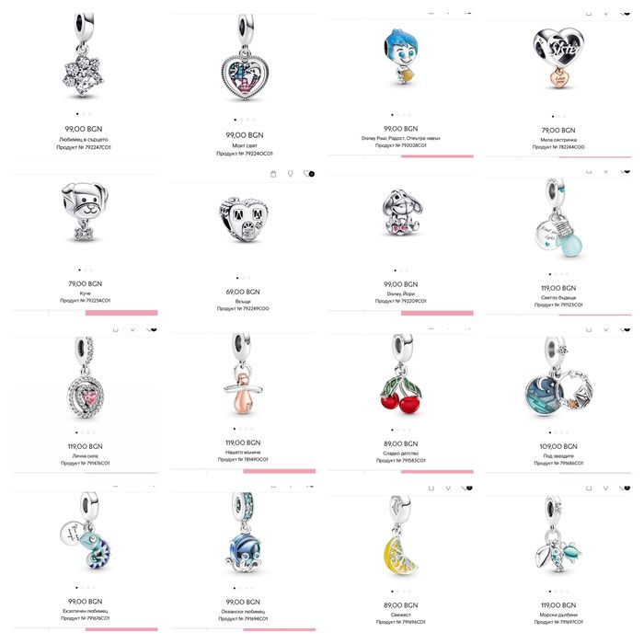Open the chameleon dangle charm image
The height and width of the screenshot is (644, 644).
coord(86,532)
